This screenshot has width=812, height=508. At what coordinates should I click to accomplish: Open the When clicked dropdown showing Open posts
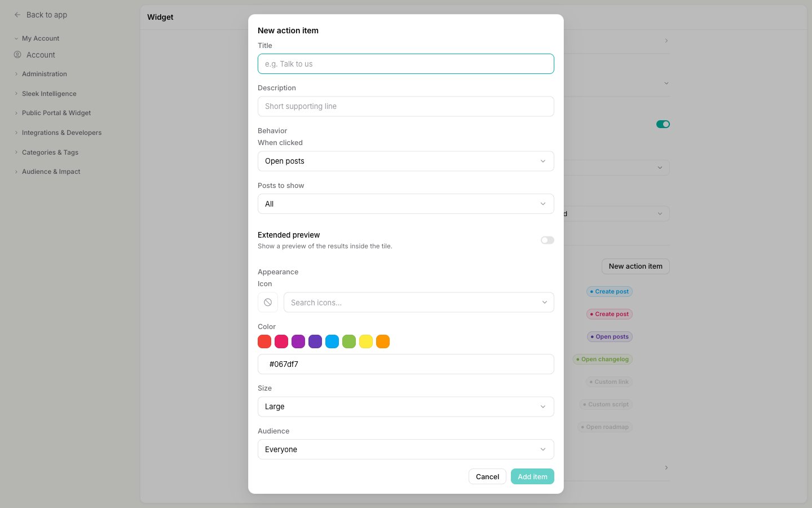point(406,161)
